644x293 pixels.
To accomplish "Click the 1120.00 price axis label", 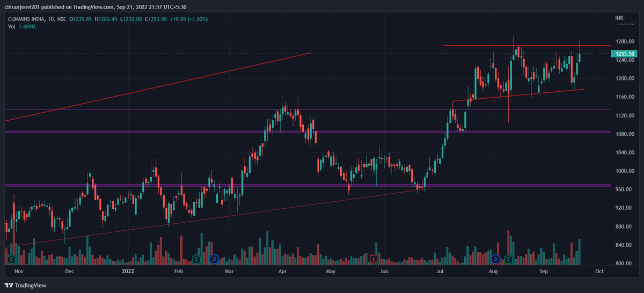I will pos(625,115).
